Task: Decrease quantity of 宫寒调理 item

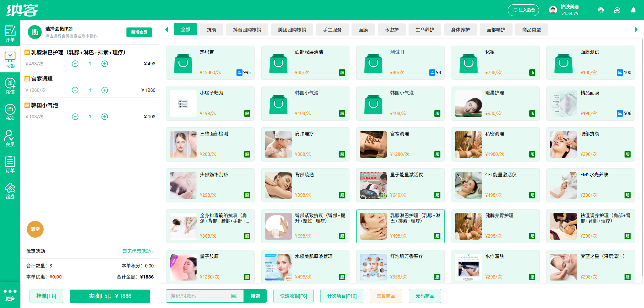Action: point(75,90)
